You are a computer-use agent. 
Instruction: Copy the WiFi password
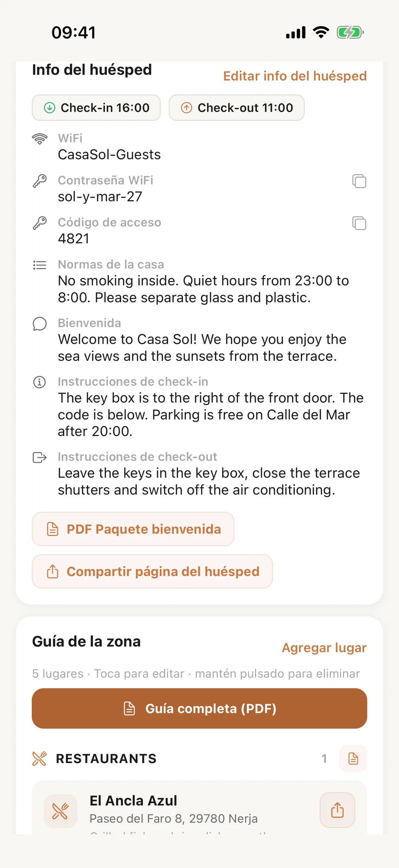click(x=359, y=181)
